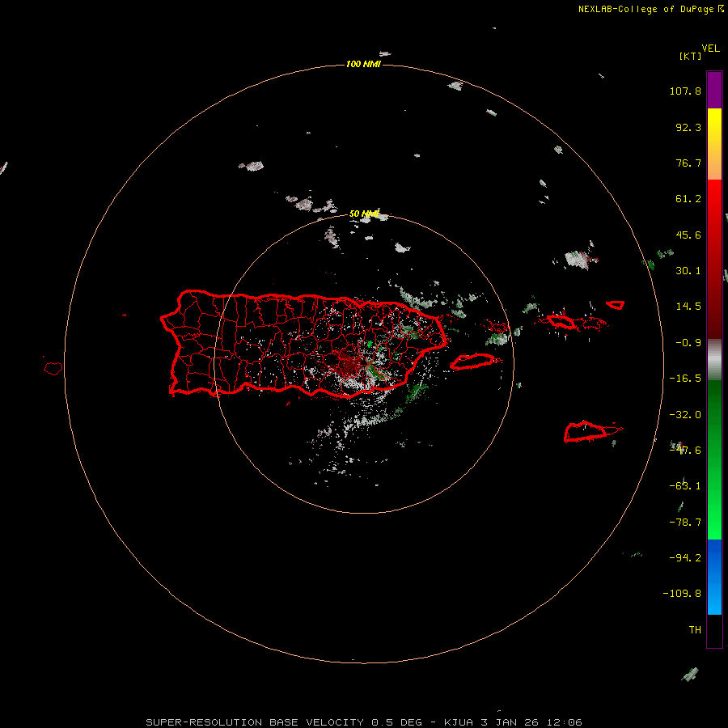728x728 pixels.
Task: Select the -16.5 velocity scale value
Action: (x=685, y=379)
